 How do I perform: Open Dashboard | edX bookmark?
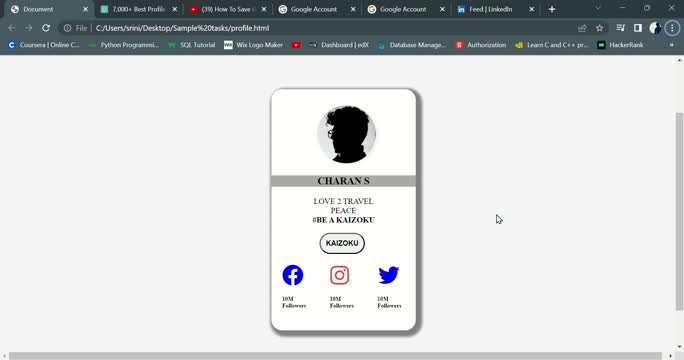pos(339,45)
